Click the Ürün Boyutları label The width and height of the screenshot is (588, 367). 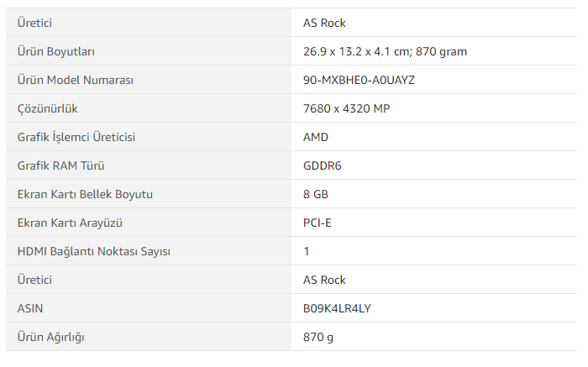(55, 51)
